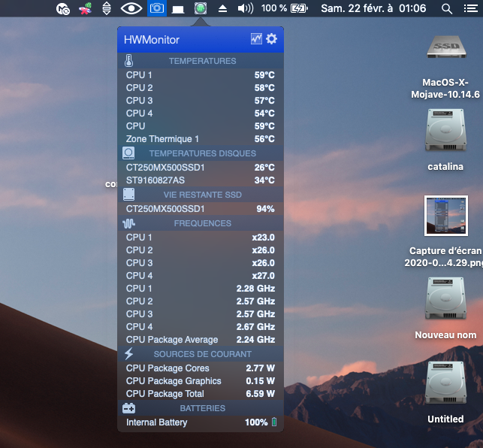Select the CPU Package Graphics row
483x448 pixels.
(x=201, y=381)
